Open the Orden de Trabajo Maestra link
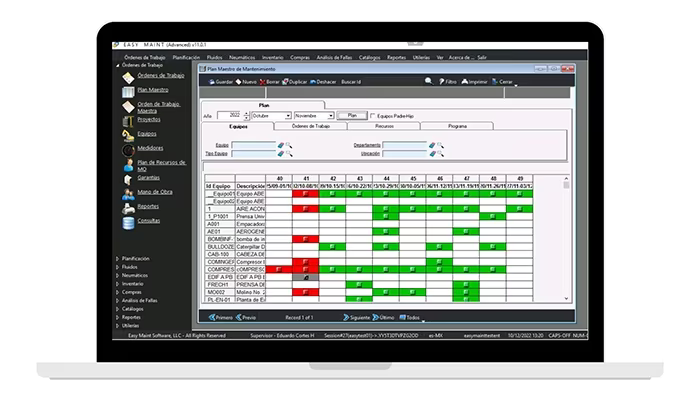The image size is (700, 400). point(158,107)
